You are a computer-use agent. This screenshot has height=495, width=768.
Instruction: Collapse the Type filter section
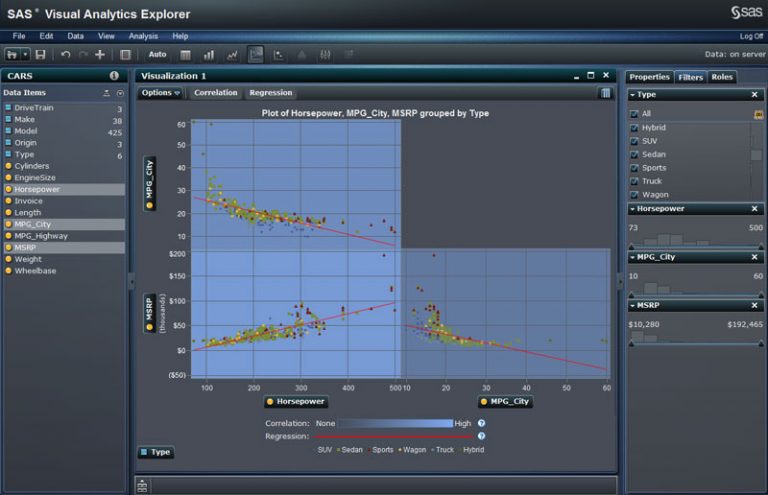coord(632,94)
